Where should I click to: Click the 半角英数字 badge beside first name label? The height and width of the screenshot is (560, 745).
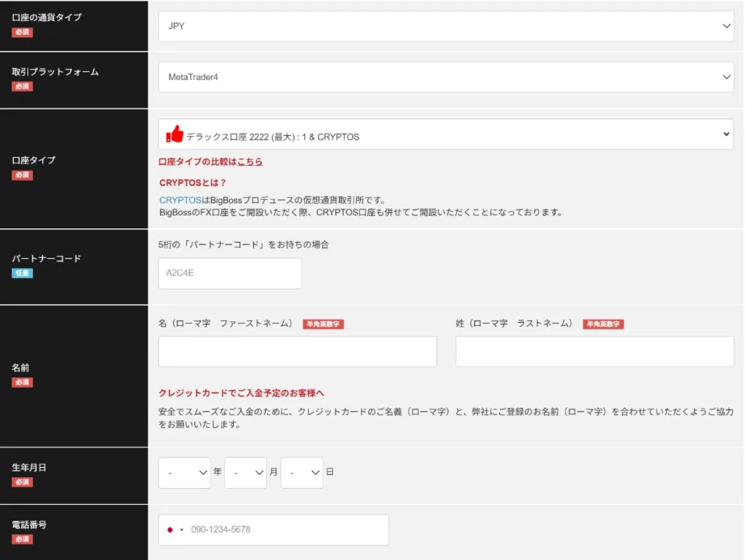tap(323, 324)
